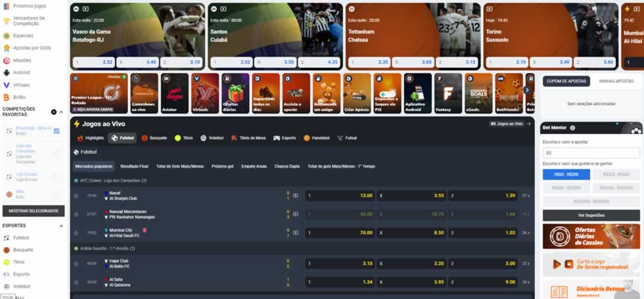This screenshot has width=644, height=299.
Task: Open the Bolão sidebar icon
Action: (6, 97)
